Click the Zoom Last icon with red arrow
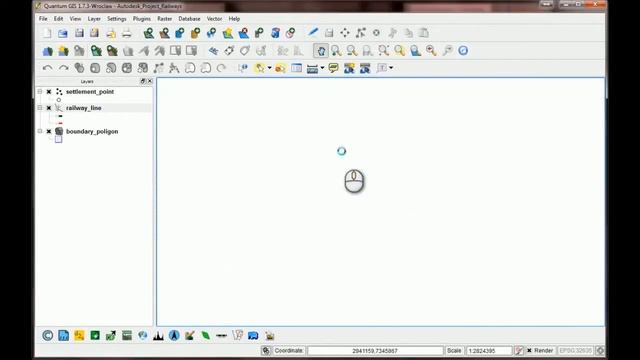Viewport: 640px width, 360px height. pyautogui.click(x=431, y=51)
